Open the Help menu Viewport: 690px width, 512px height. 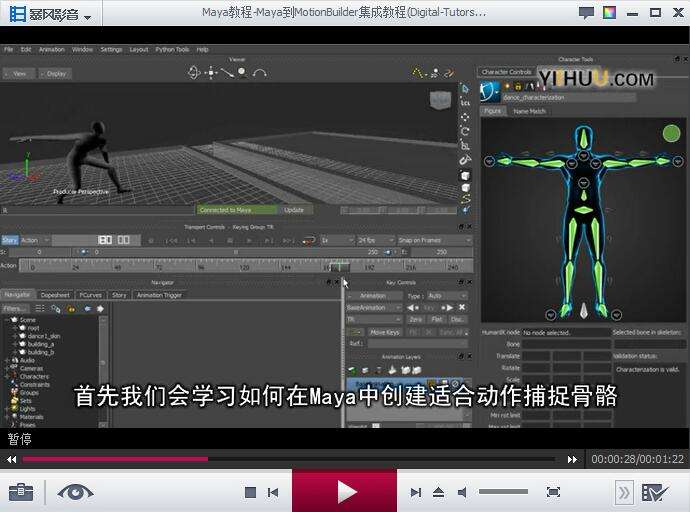click(x=202, y=49)
